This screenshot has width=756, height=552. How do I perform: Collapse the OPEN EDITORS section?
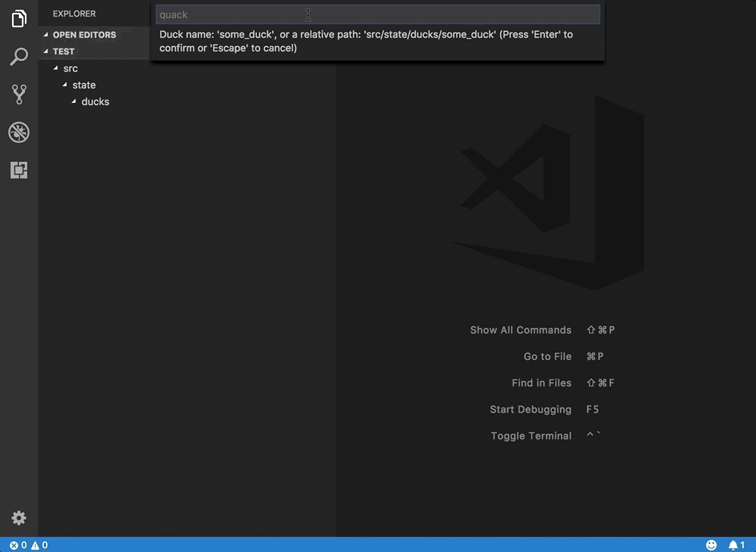(x=46, y=34)
